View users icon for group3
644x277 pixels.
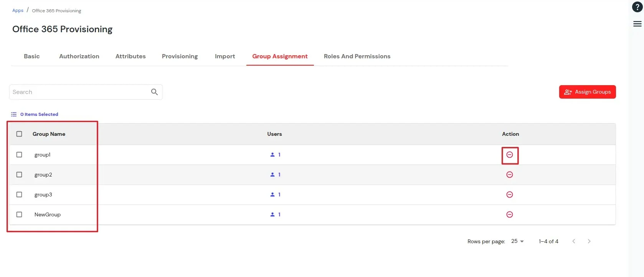tap(272, 195)
